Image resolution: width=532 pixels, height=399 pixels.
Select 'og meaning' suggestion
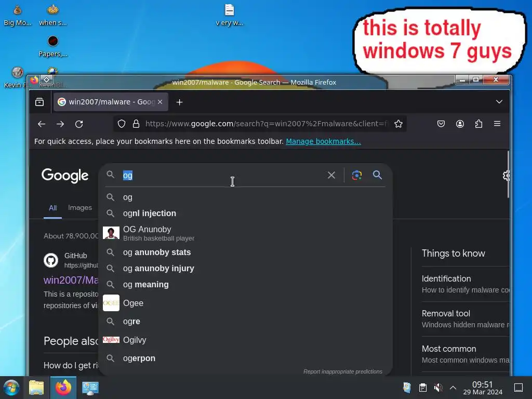pos(245,285)
